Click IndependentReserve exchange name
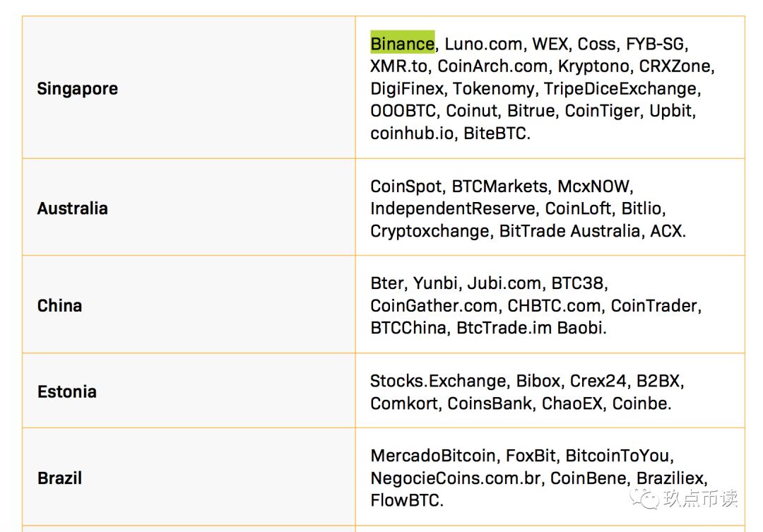Screen dimensions: 763x532 coord(453,209)
